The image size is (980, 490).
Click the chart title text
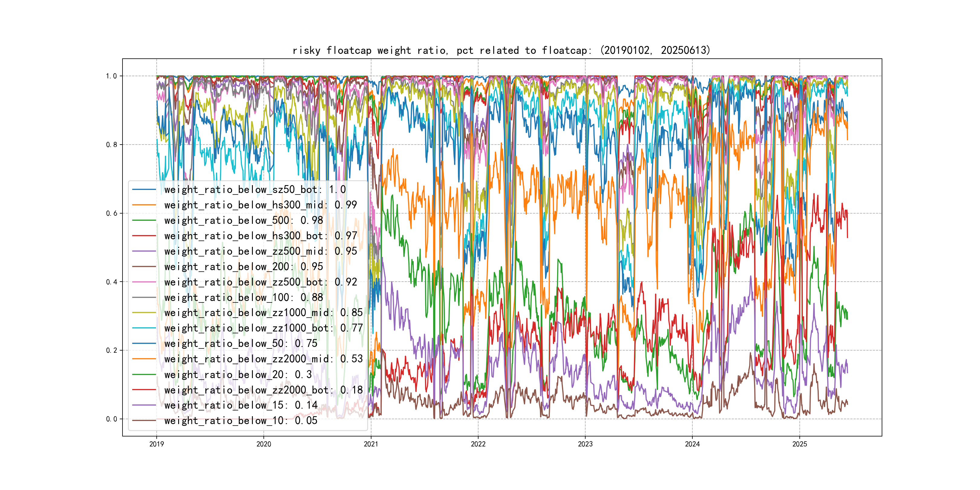tap(501, 50)
